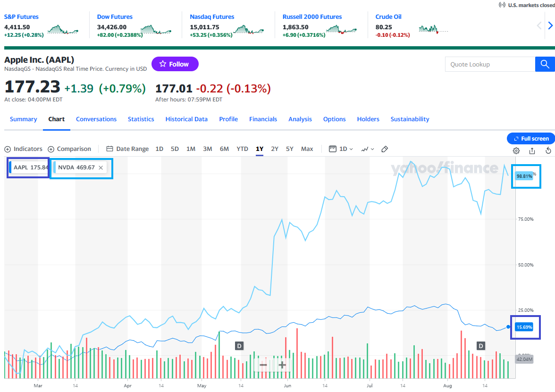Select the 1Y range

(x=260, y=149)
